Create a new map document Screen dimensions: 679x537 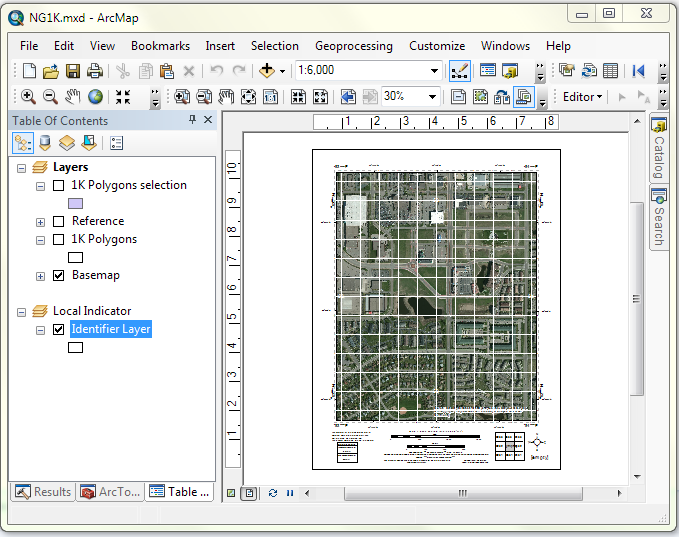click(x=29, y=71)
